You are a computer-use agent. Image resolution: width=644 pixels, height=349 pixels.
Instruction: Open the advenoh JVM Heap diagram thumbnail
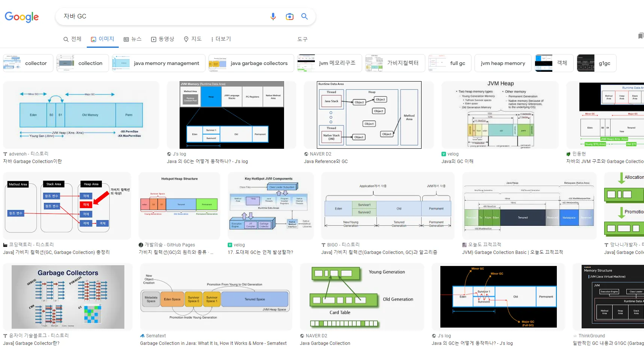coord(81,115)
